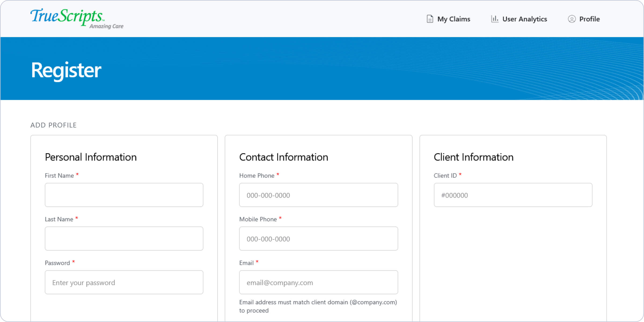
Task: Click the Home Phone field
Action: [x=319, y=195]
